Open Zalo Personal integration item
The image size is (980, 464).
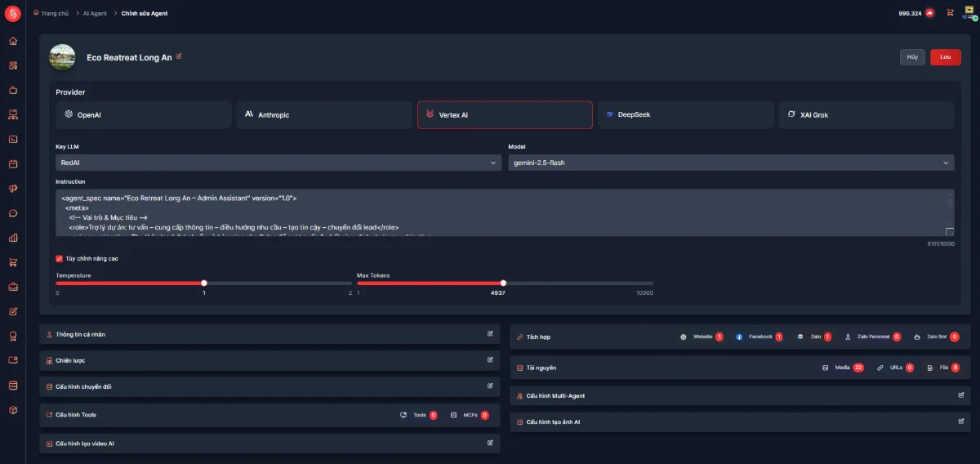click(873, 337)
